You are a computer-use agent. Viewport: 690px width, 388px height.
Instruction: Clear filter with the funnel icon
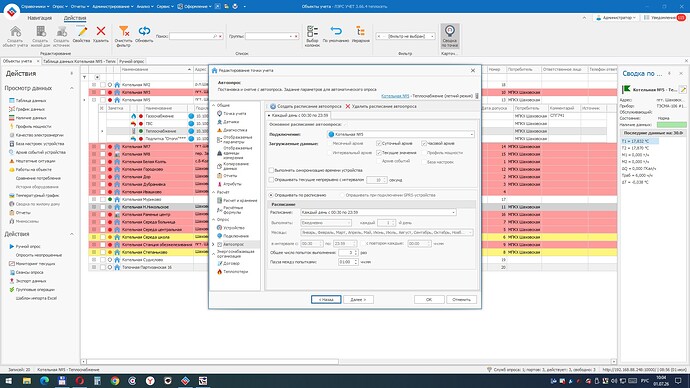124,31
